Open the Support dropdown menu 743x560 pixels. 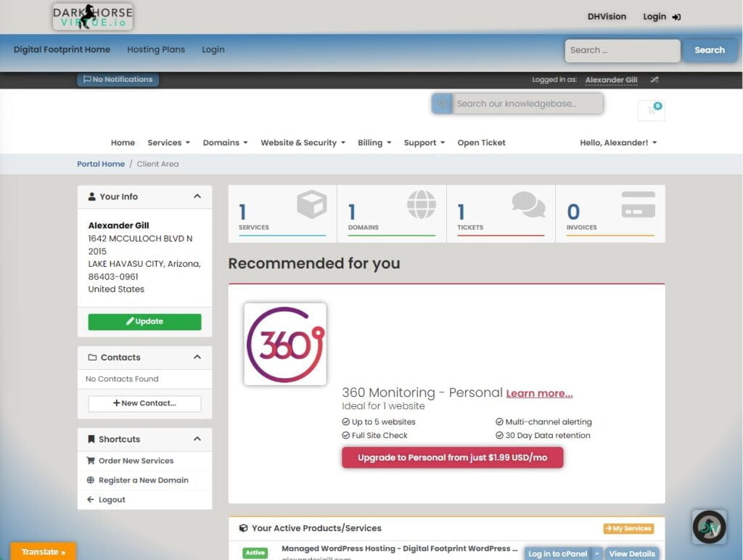(424, 143)
